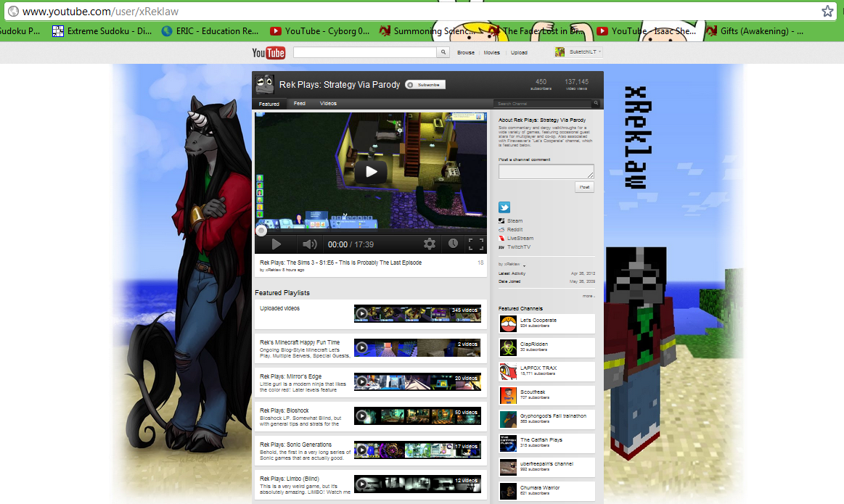Screen dimensions: 844x504
Task: Open the Extreme Sudoku bookmark
Action: (102, 31)
